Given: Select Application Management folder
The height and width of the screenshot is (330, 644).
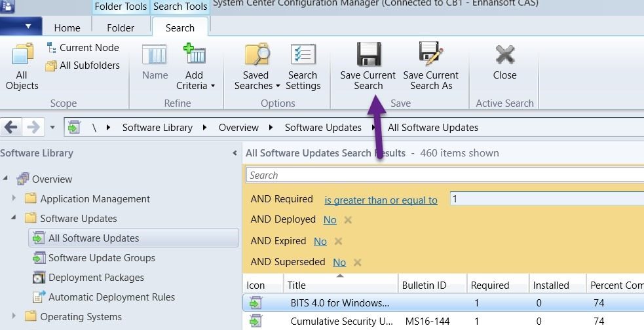Looking at the screenshot, I should [x=95, y=199].
